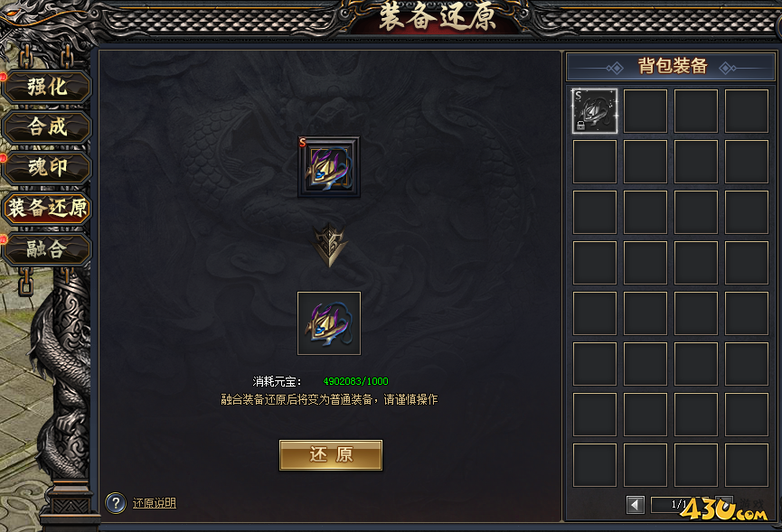Click the restored helmet result slot
Screen dimensions: 782x532
coord(329,323)
